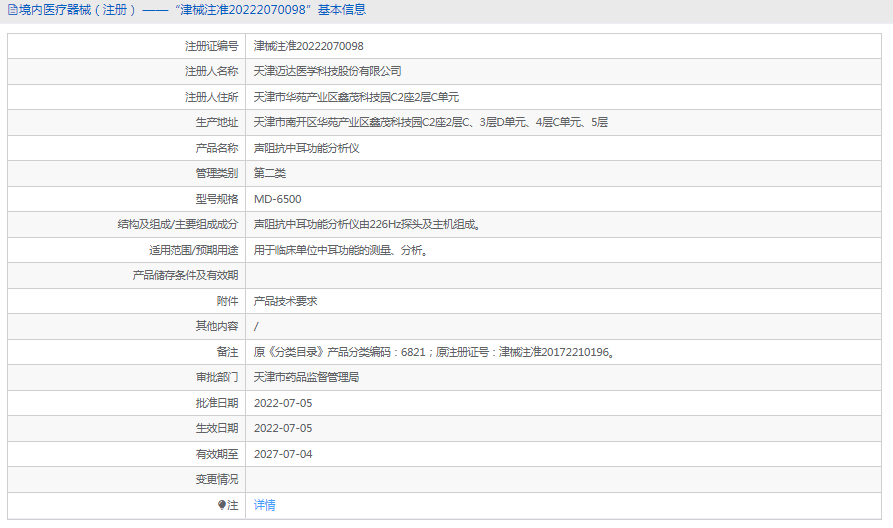Screen dimensions: 893x528
Task: Select the slash value beside 其他内容
Action: click(256, 326)
